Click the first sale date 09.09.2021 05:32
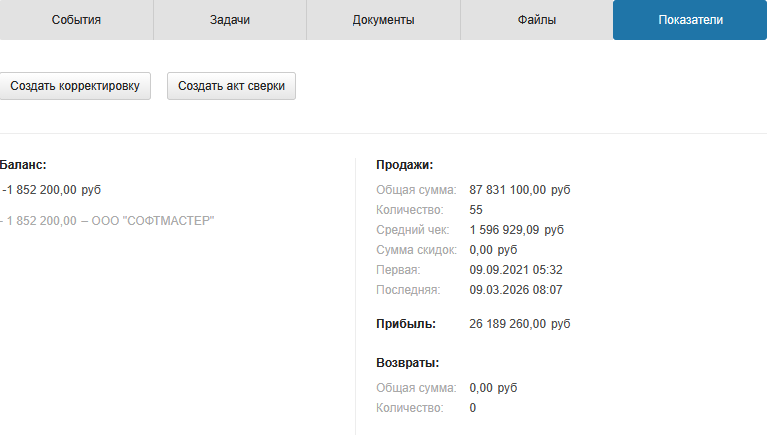The image size is (767, 438). pyautogui.click(x=515, y=270)
